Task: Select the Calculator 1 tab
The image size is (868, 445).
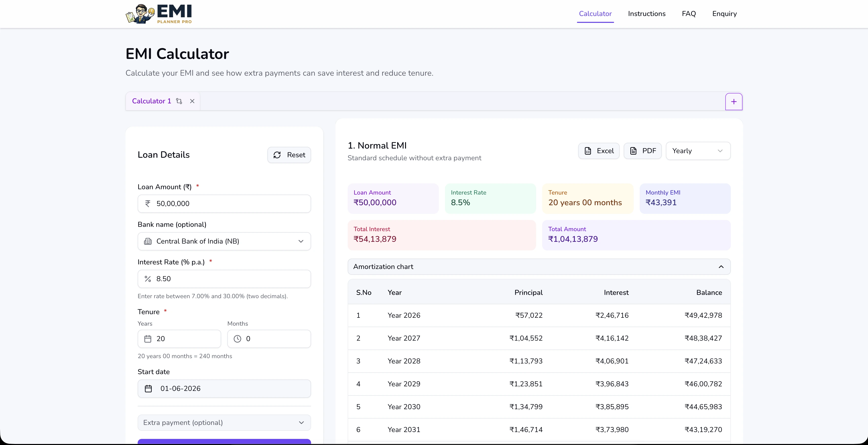Action: [151, 101]
